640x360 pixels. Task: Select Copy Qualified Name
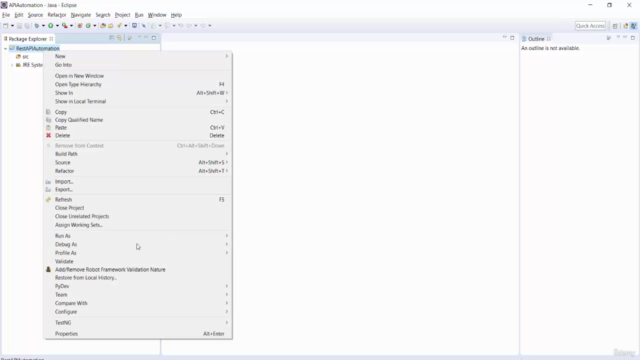(x=138, y=120)
